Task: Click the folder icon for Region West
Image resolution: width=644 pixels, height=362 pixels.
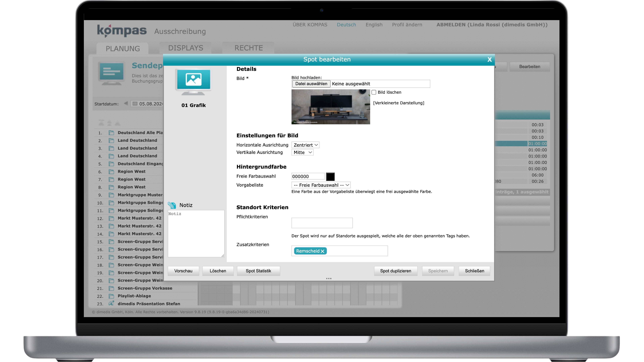Action: (x=111, y=171)
